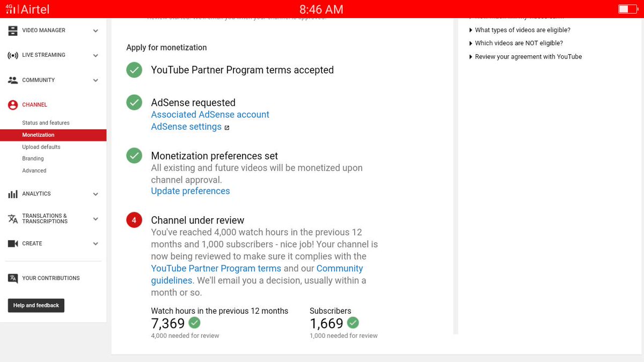The image size is (644, 362).
Task: Click the 8:46 AM clock
Action: [321, 10]
